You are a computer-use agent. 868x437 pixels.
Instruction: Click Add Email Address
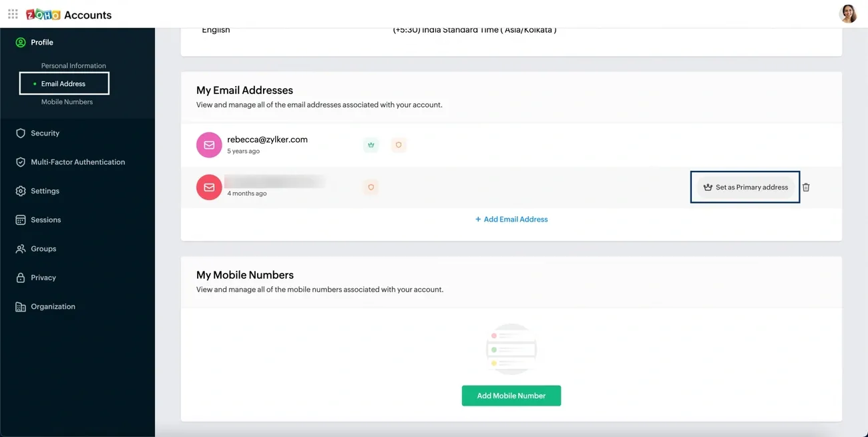[511, 219]
